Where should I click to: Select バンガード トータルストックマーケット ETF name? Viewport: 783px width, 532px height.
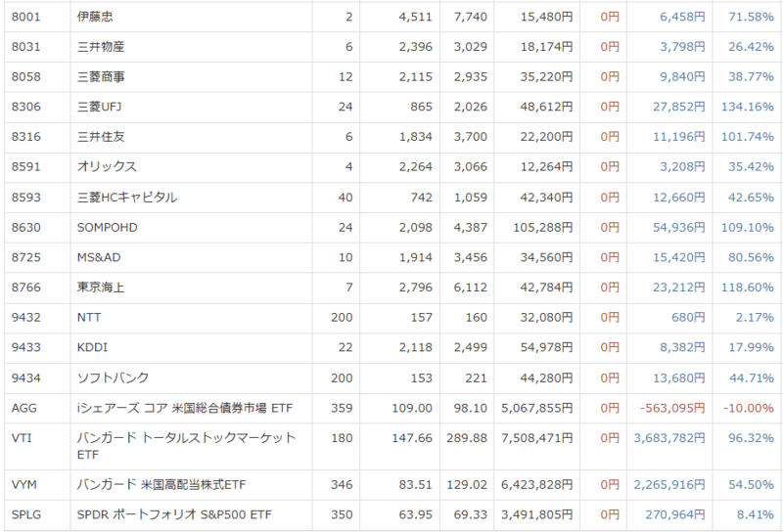point(186,446)
